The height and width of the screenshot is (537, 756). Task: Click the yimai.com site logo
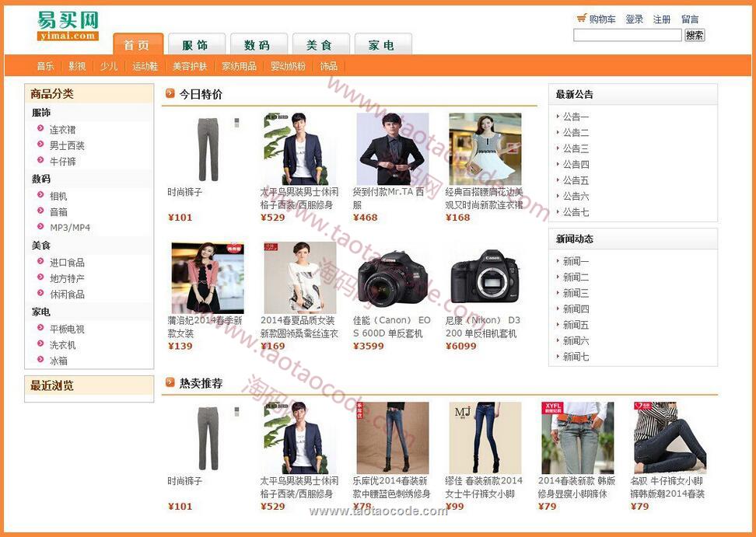(68, 26)
